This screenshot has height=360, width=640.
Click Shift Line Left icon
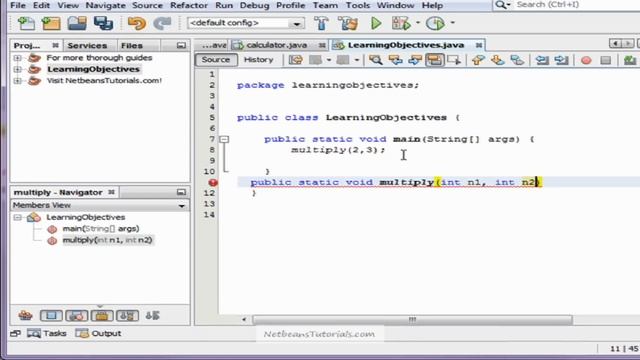coord(542,60)
